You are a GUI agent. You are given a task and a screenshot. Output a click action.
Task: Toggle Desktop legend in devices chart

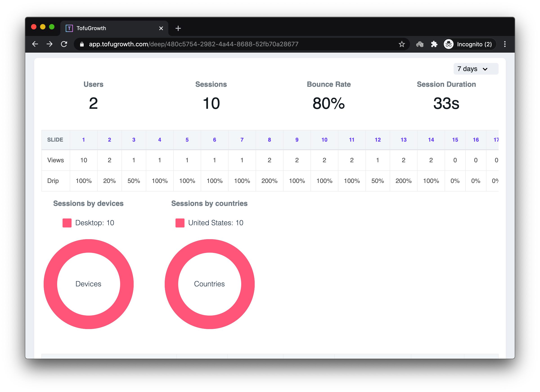pos(88,223)
